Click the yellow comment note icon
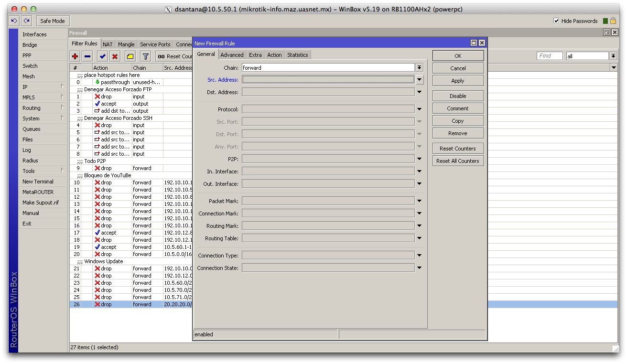Image resolution: width=627 pixels, height=364 pixels. 130,56
